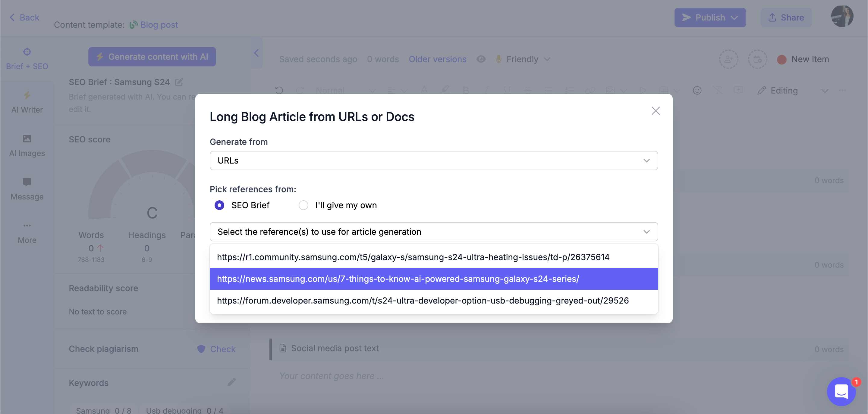Open the emoji picker icon
This screenshot has width=868, height=414.
(x=697, y=91)
